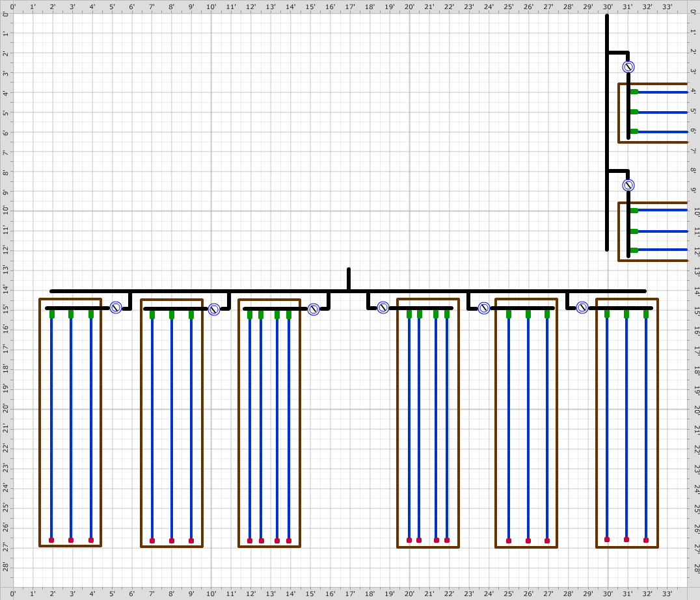This screenshot has height=600, width=700.
Task: Select the top blue drip line in the upper right bed
Action: (x=663, y=92)
